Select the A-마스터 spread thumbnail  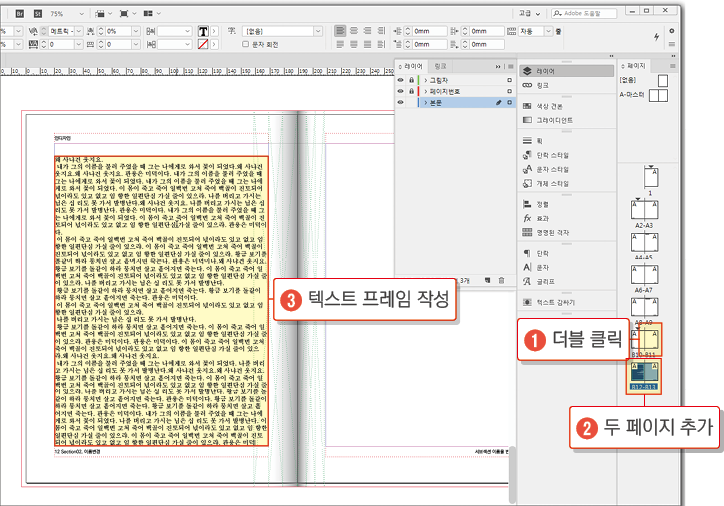click(658, 95)
